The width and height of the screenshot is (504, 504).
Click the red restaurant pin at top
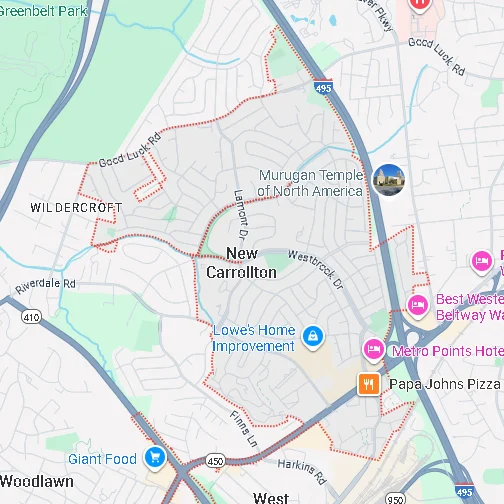tap(420, 4)
